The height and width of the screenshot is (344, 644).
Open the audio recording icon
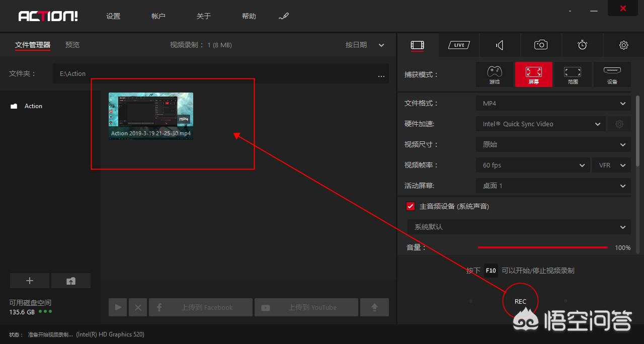tap(499, 45)
